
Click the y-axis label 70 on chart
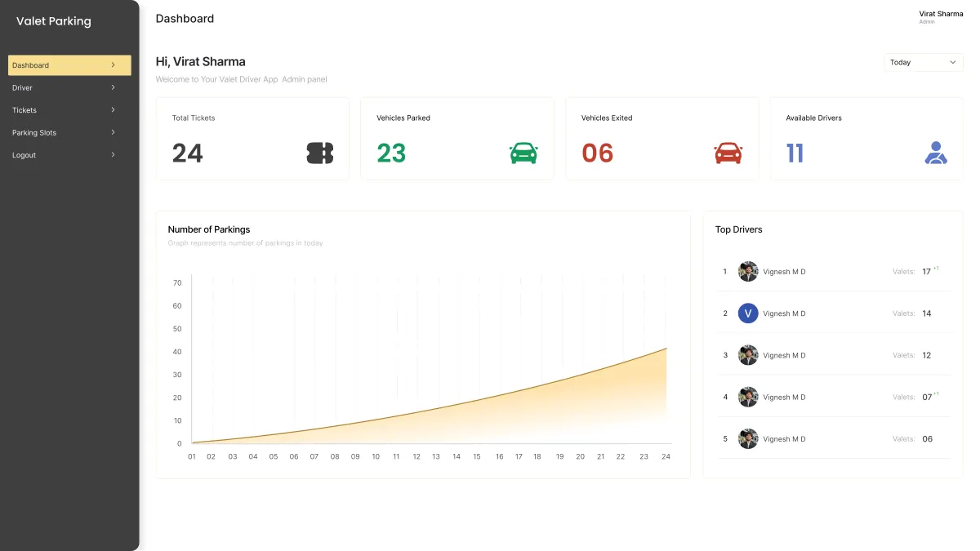pos(177,283)
